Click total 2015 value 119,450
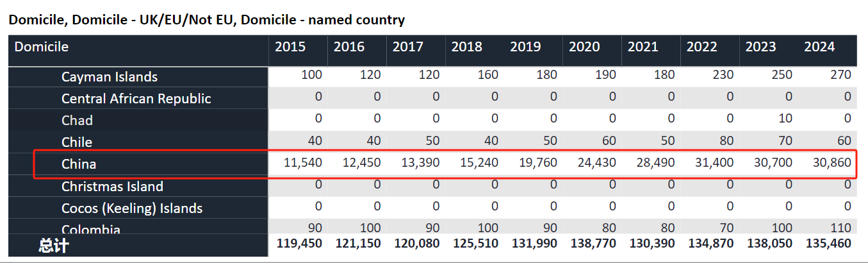The width and height of the screenshot is (868, 263). tap(299, 244)
